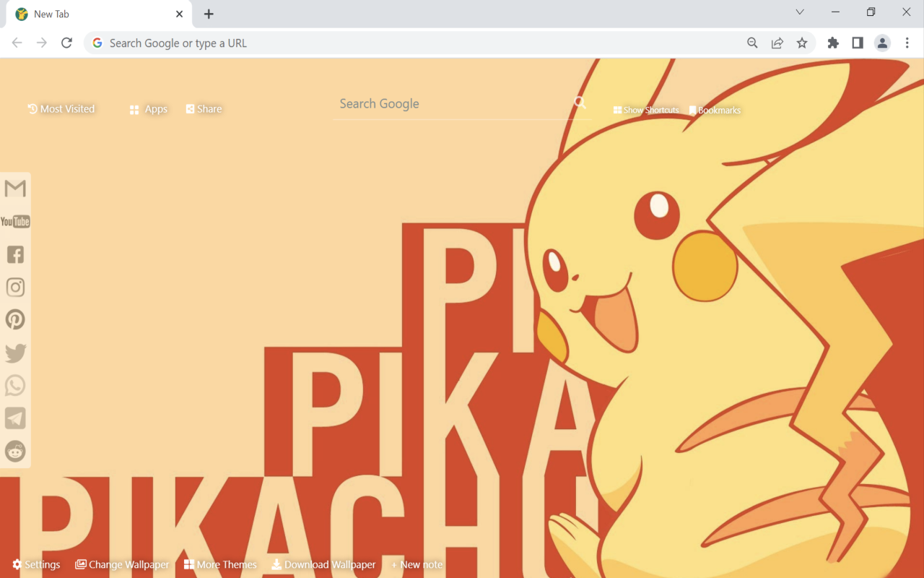Open the Facebook sidebar shortcut
The width and height of the screenshot is (924, 578).
15,254
